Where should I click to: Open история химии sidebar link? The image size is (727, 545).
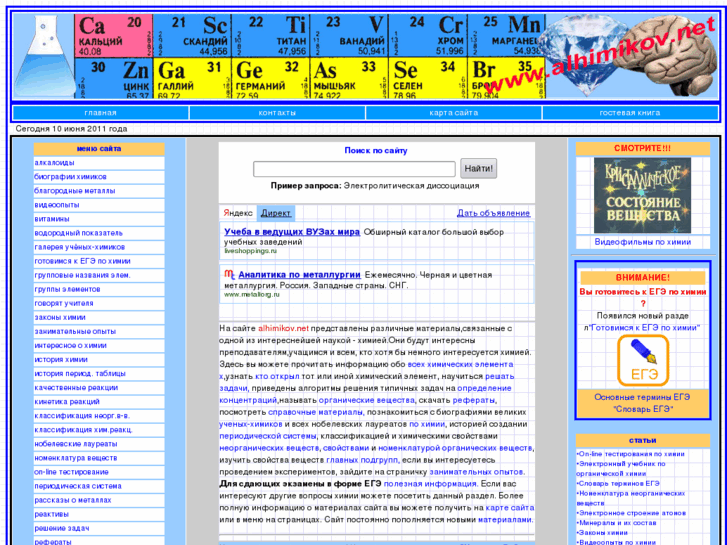pos(61,359)
